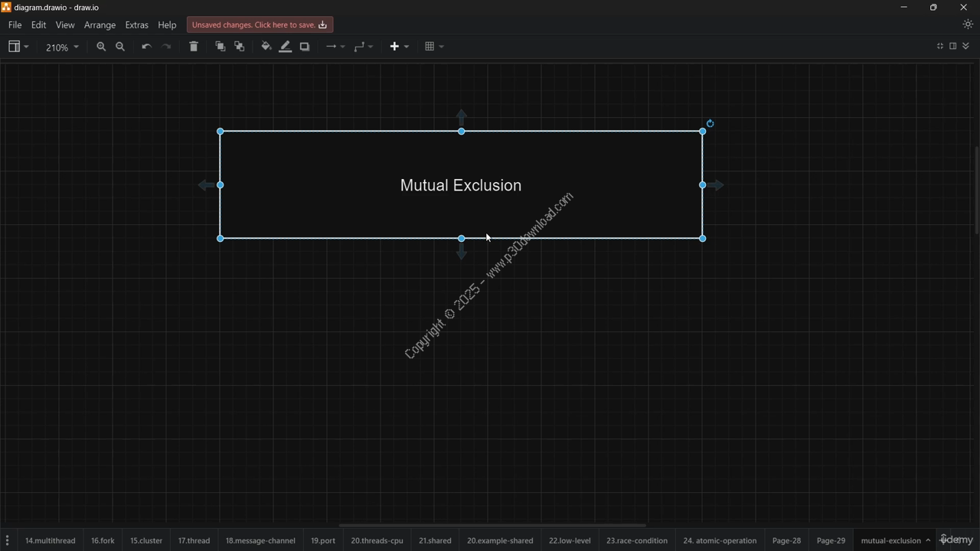
Task: Click the draw.io app icon in title bar
Action: pos(6,7)
